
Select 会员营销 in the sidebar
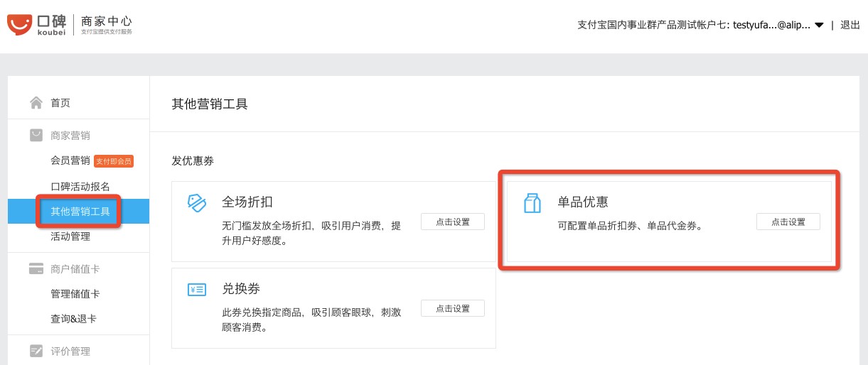click(x=70, y=161)
